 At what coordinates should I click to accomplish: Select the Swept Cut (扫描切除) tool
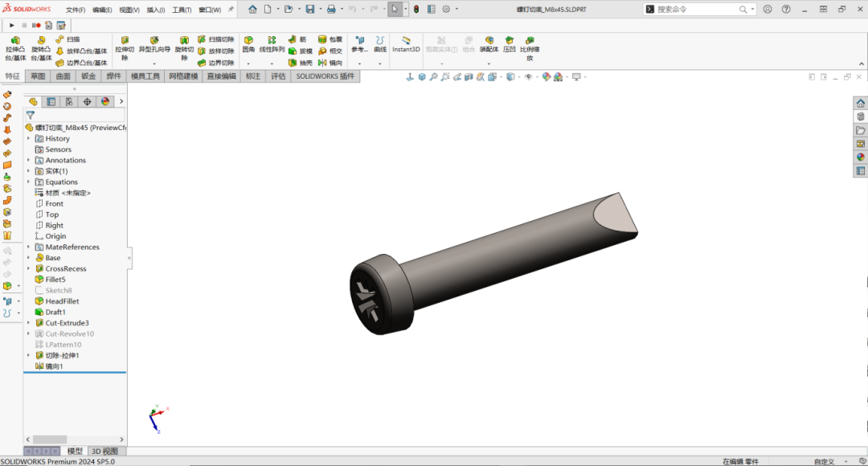216,39
